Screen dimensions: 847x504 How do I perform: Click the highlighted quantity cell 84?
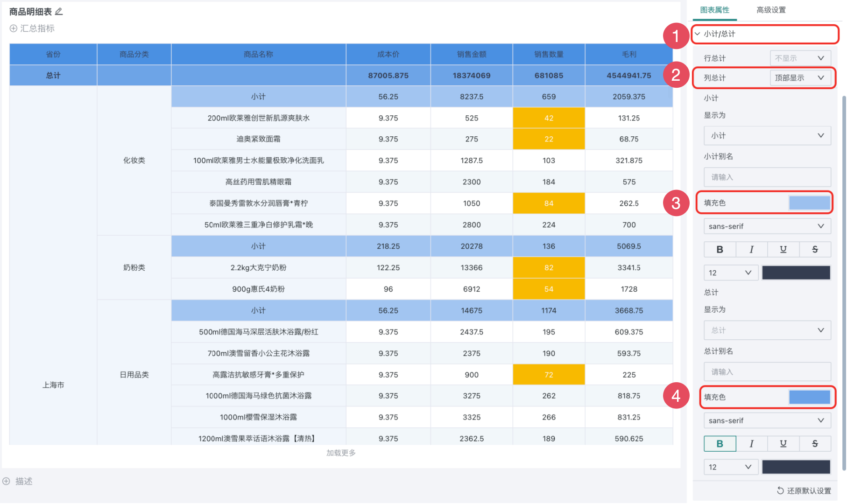pos(549,203)
